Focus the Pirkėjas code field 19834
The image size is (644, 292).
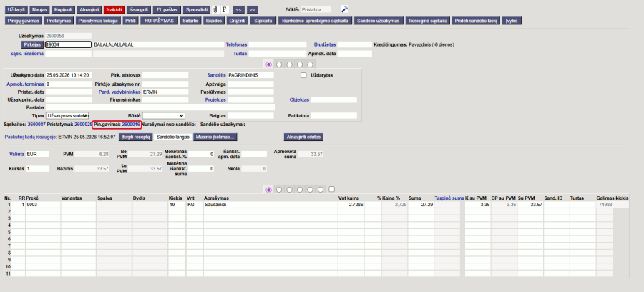coord(68,44)
